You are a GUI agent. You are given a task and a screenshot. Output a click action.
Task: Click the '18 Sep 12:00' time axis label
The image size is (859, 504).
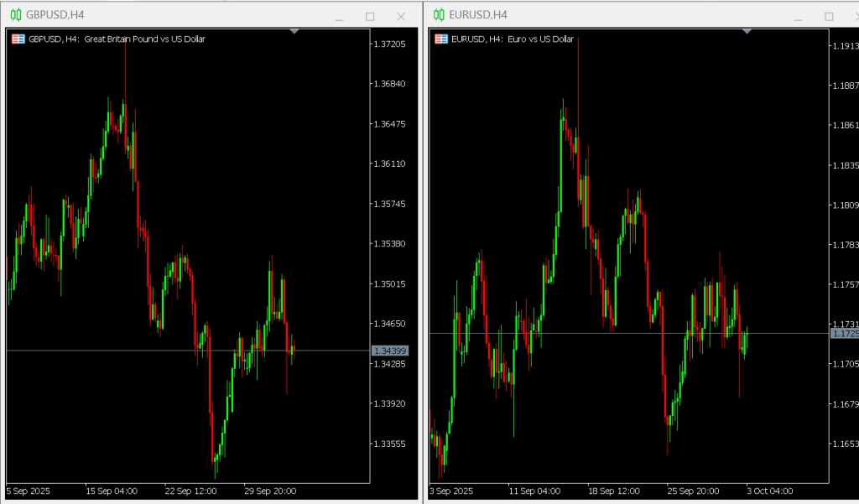coord(614,491)
